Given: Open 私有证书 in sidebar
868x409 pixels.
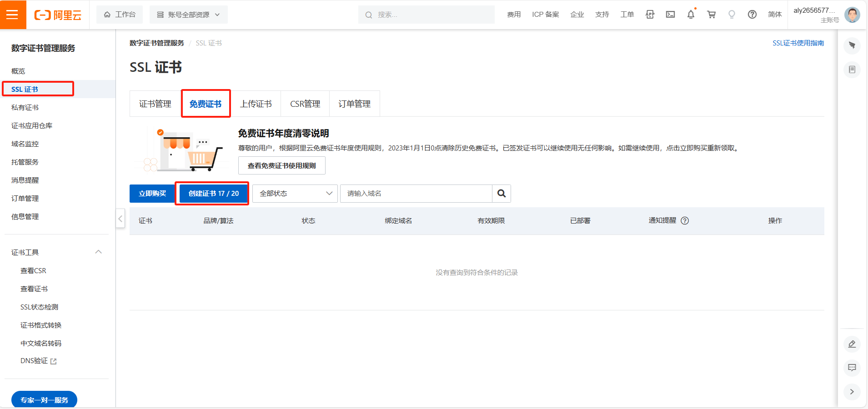Looking at the screenshot, I should (x=25, y=107).
